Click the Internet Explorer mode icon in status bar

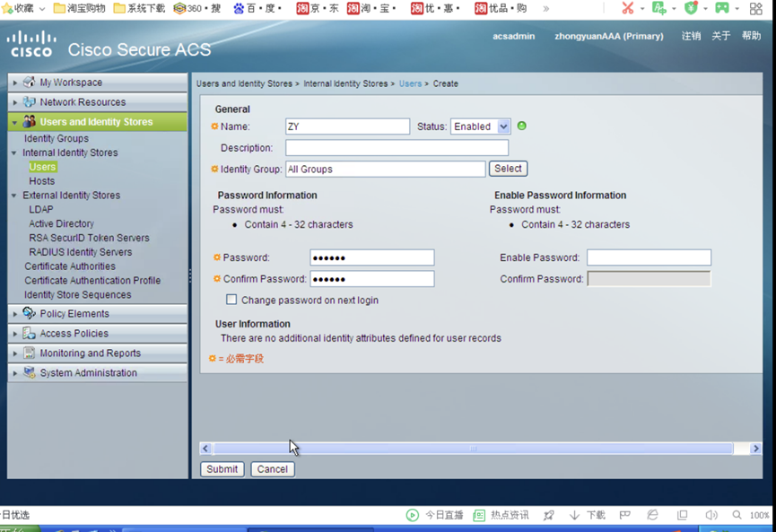[653, 515]
